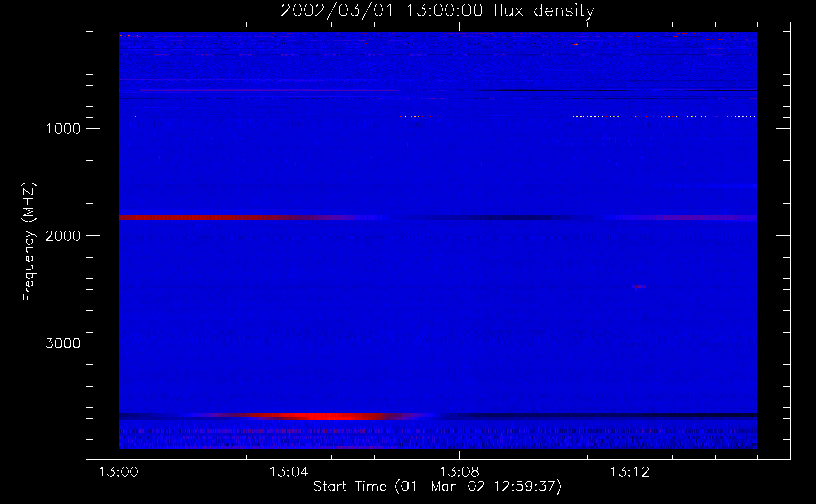816x504 pixels.
Task: Click the 2000 frequency tick label
Action: click(63, 236)
